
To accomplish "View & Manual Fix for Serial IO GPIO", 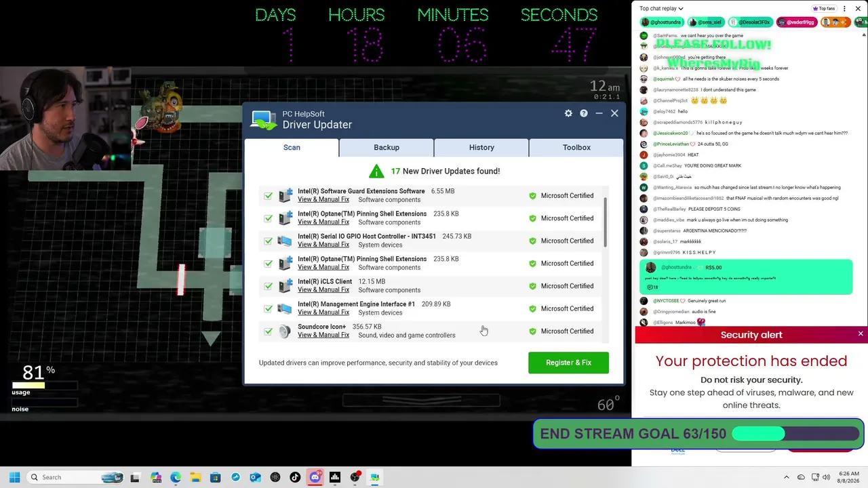I will [323, 245].
